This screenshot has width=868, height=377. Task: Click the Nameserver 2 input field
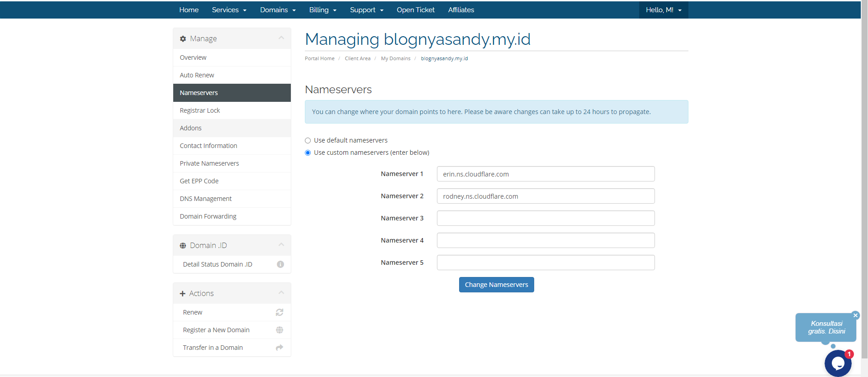tap(546, 196)
